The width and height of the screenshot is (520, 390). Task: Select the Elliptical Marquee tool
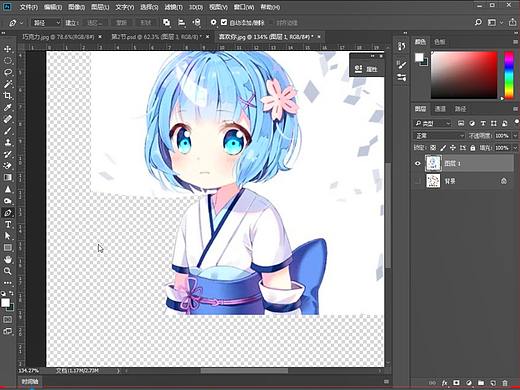7,60
